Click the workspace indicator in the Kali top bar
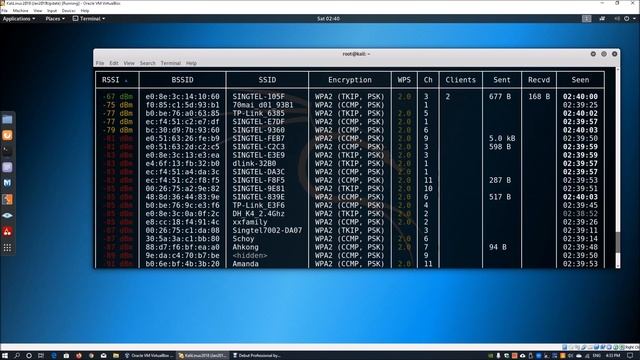The width and height of the screenshot is (640, 360). click(x=587, y=19)
